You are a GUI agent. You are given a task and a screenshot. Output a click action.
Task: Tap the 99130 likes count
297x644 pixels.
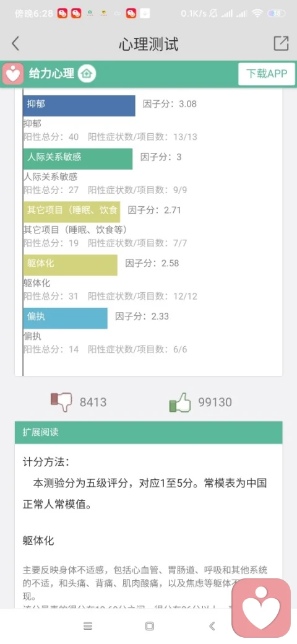point(215,402)
